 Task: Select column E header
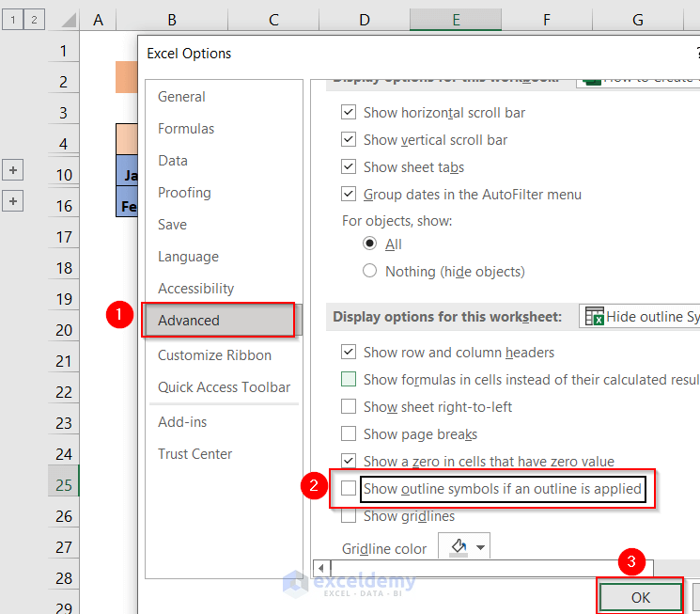456,20
